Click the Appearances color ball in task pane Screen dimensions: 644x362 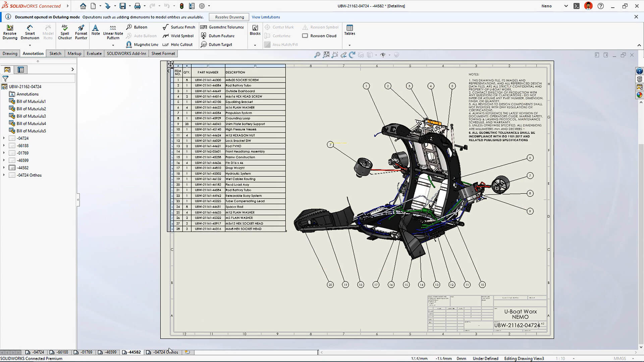639,95
